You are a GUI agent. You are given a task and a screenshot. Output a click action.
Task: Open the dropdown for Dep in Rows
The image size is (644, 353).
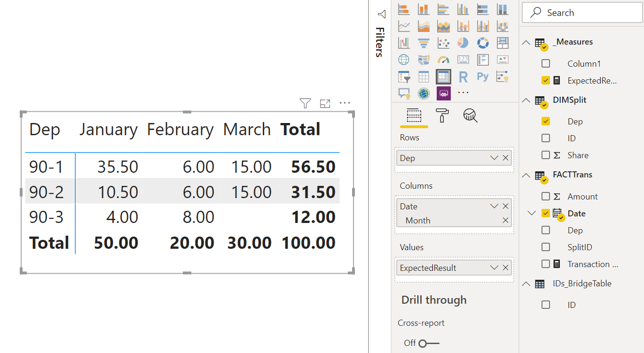tap(494, 158)
